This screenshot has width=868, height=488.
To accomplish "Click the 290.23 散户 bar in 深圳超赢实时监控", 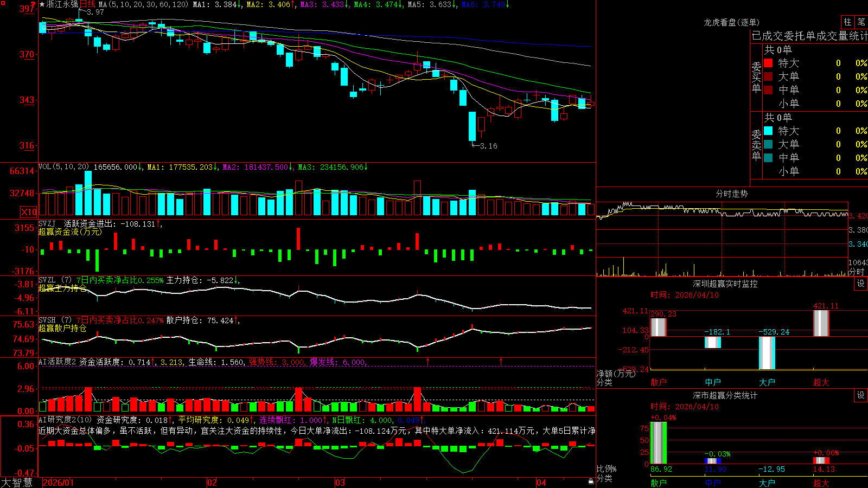I will (659, 327).
